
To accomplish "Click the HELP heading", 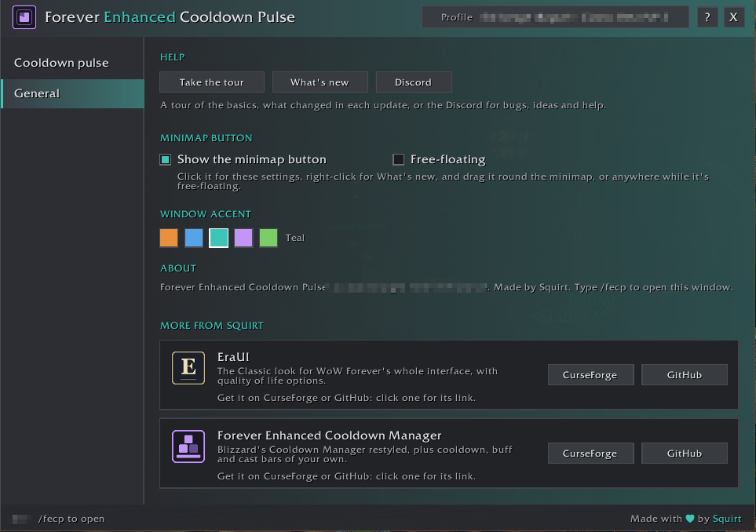I will click(172, 56).
